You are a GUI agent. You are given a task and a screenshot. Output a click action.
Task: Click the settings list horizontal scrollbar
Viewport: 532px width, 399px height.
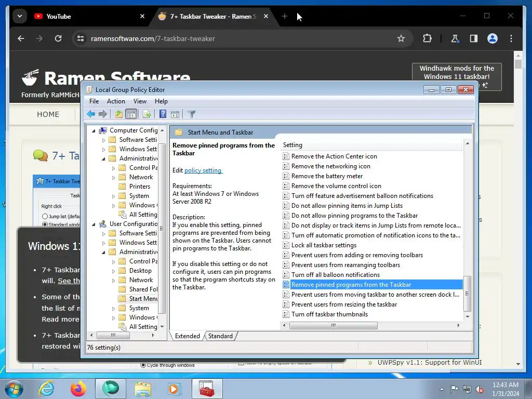[x=333, y=325]
